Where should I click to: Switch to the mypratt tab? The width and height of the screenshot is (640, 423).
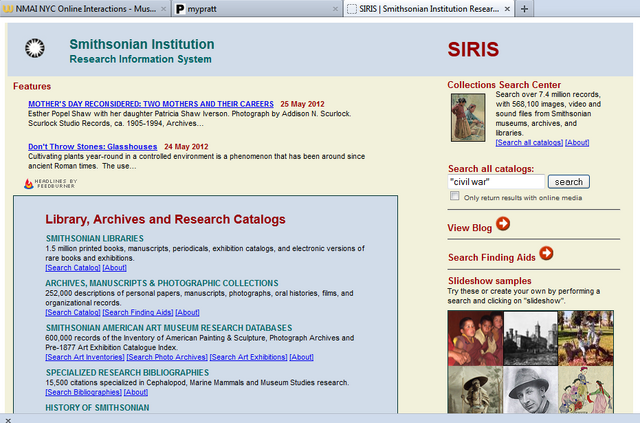tap(257, 9)
